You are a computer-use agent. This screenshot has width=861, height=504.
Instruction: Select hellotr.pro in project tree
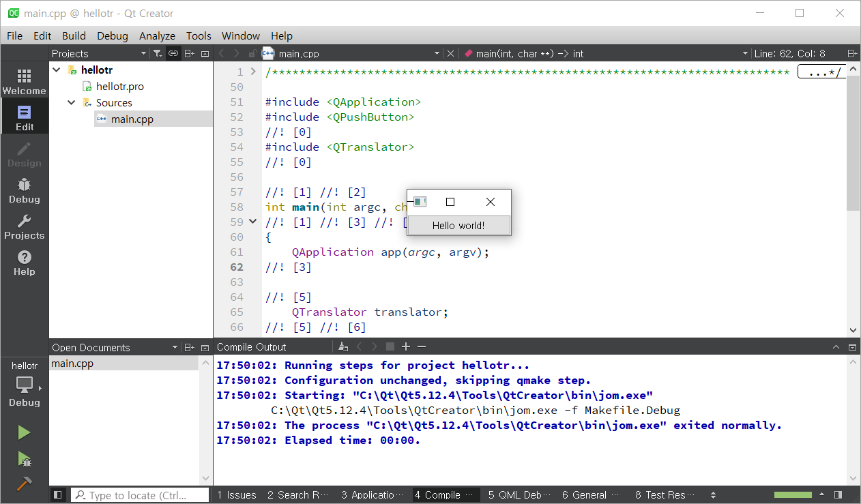point(120,86)
